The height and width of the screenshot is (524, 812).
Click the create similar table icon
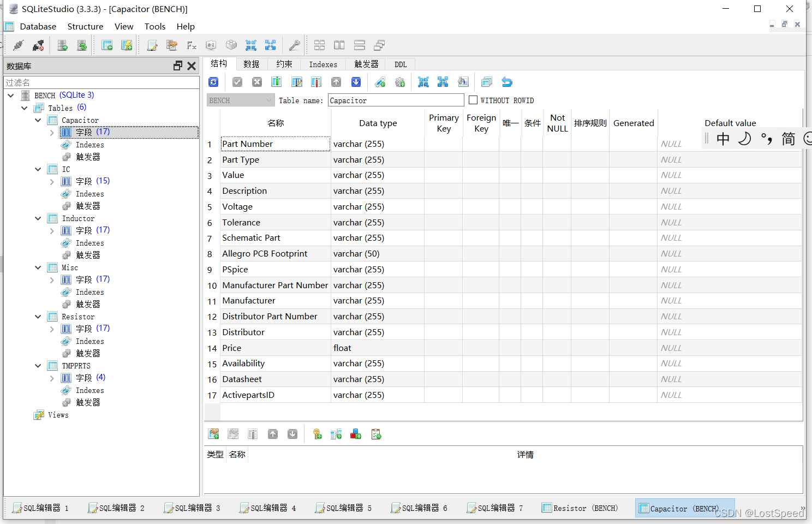point(487,82)
